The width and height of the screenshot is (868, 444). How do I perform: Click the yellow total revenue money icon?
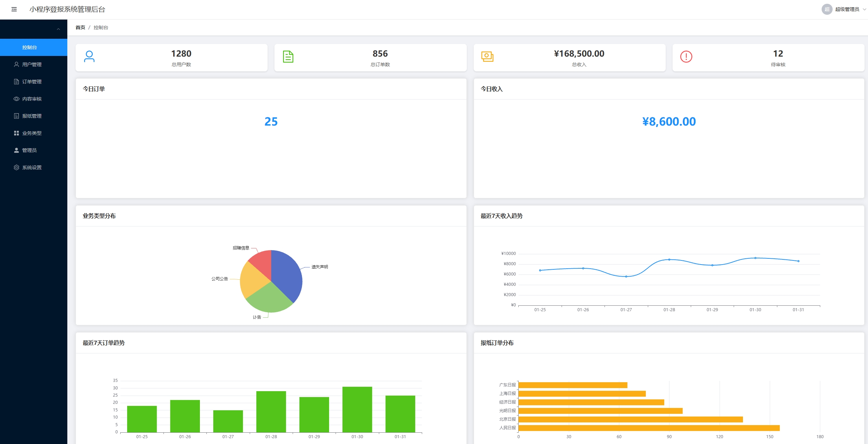(487, 57)
